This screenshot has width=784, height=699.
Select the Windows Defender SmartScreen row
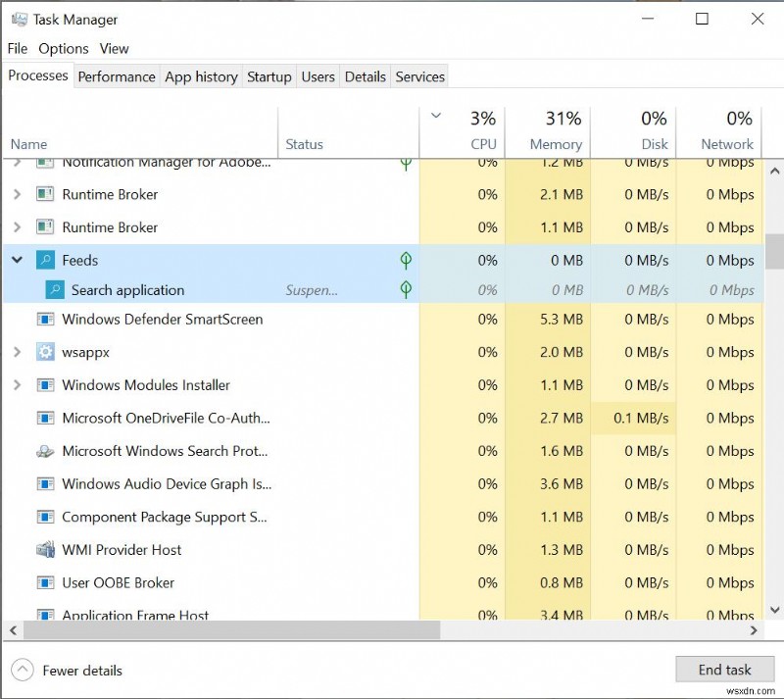(383, 320)
